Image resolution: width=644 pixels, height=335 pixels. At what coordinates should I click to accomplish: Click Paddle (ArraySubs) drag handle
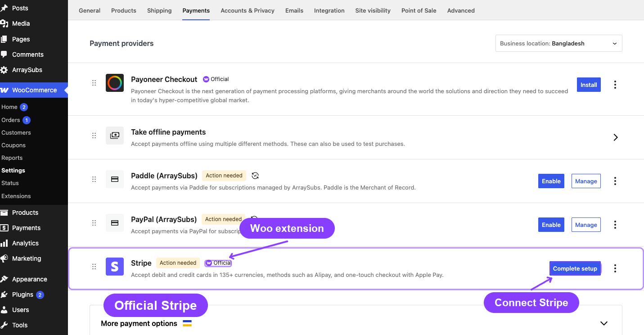(x=94, y=179)
